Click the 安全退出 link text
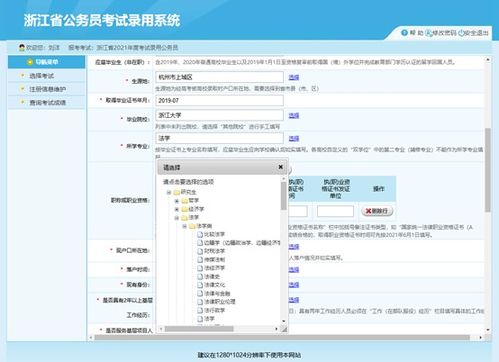 [476, 33]
